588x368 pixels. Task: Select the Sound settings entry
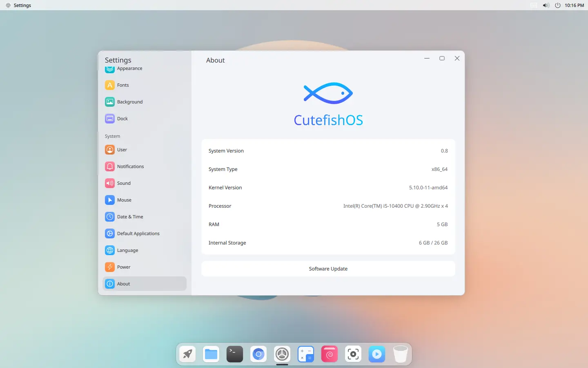(124, 183)
